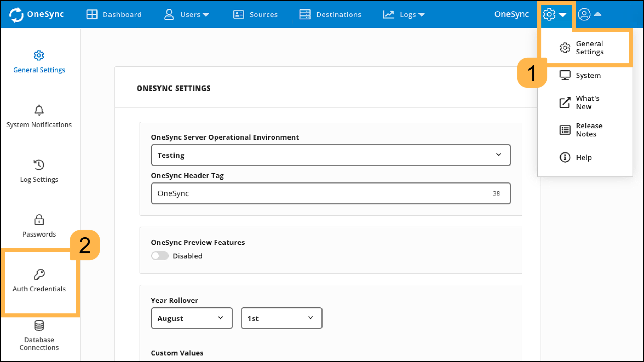Open the Passwords section via the lock icon
The image size is (644, 362).
[39, 226]
